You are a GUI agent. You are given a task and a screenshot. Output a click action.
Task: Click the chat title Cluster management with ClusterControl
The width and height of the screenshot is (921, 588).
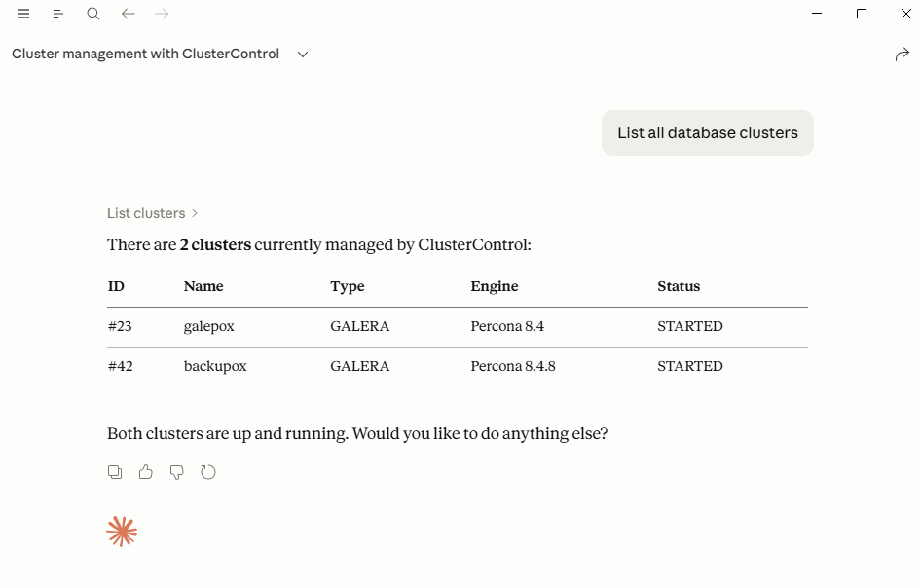(x=146, y=54)
